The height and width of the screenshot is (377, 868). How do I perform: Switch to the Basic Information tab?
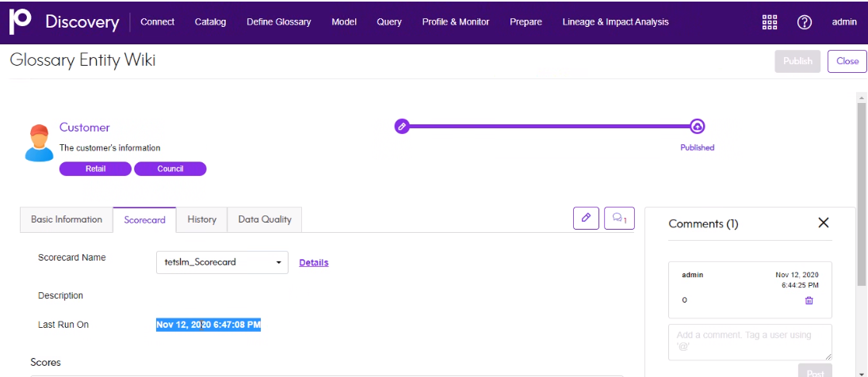pos(67,219)
